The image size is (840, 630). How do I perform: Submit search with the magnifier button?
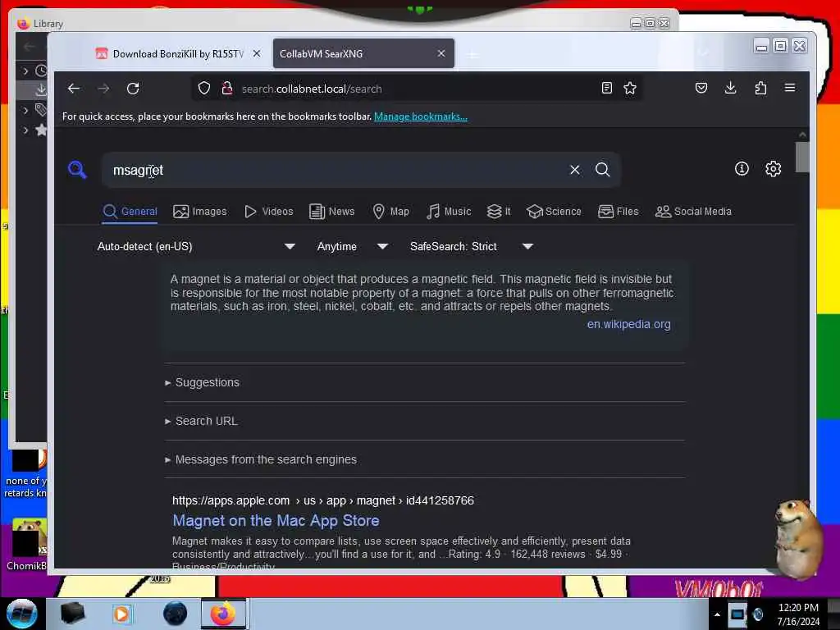603,170
